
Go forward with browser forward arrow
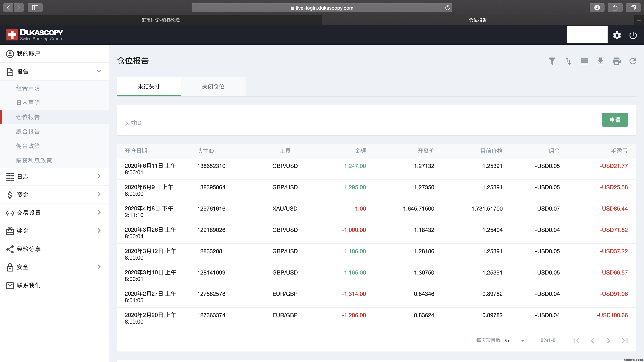pos(19,7)
